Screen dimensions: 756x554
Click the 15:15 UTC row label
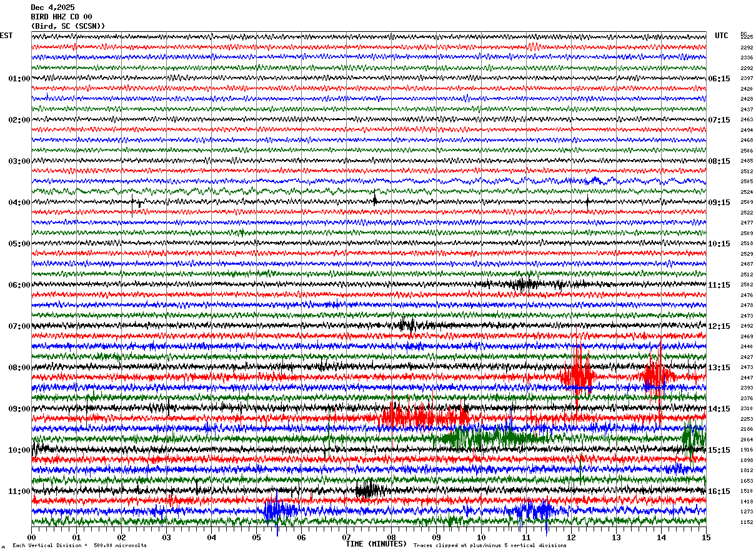click(x=719, y=450)
